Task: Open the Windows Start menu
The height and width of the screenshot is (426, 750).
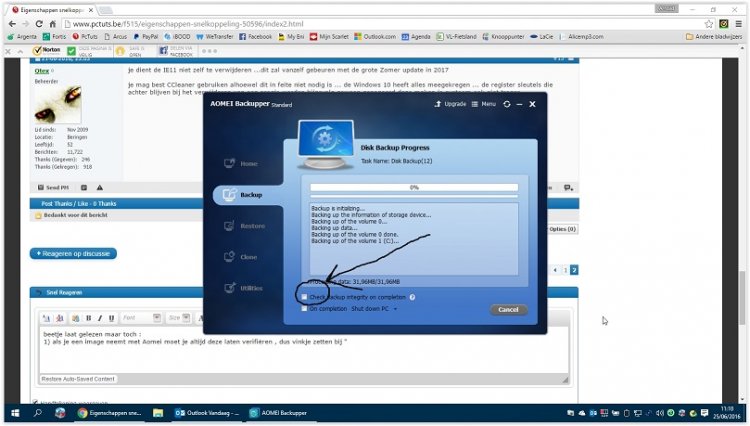Action: pos(15,413)
